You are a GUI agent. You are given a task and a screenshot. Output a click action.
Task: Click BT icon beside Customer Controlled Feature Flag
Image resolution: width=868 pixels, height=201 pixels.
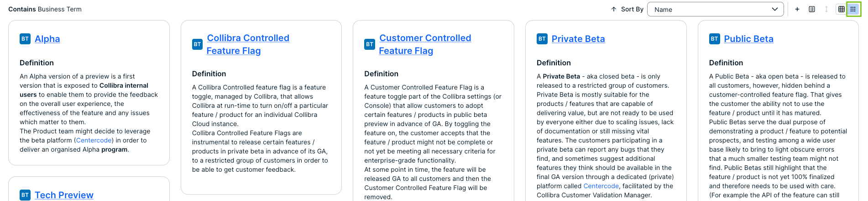point(370,44)
